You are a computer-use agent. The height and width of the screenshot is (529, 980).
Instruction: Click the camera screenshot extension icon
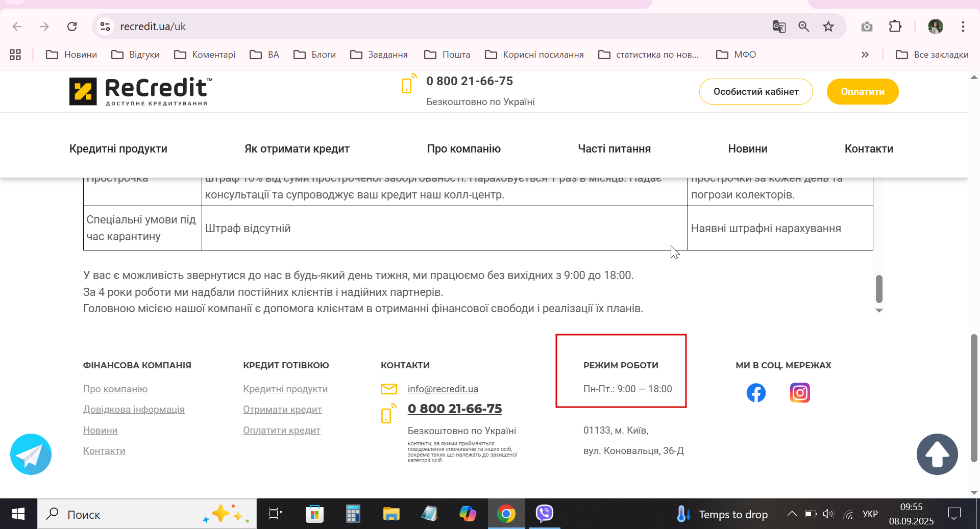click(867, 27)
